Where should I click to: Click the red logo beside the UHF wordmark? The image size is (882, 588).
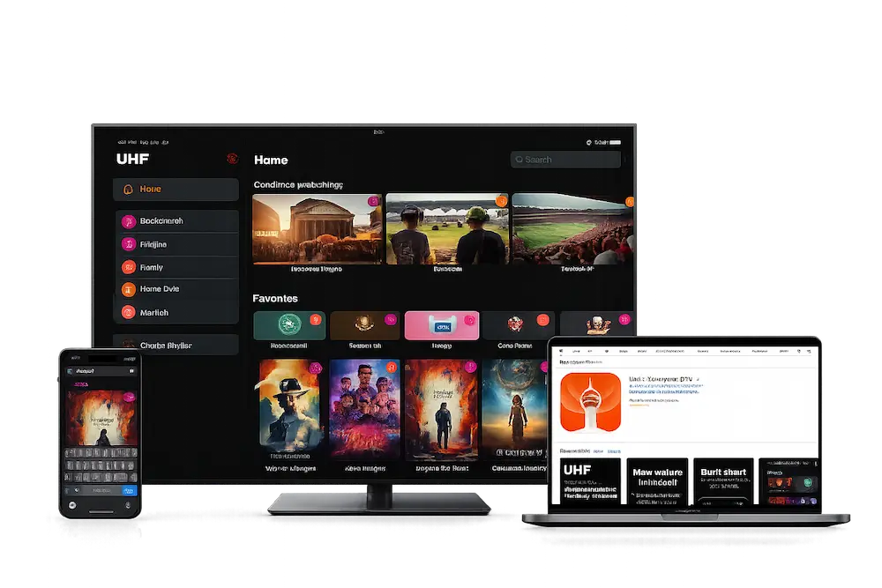click(231, 160)
